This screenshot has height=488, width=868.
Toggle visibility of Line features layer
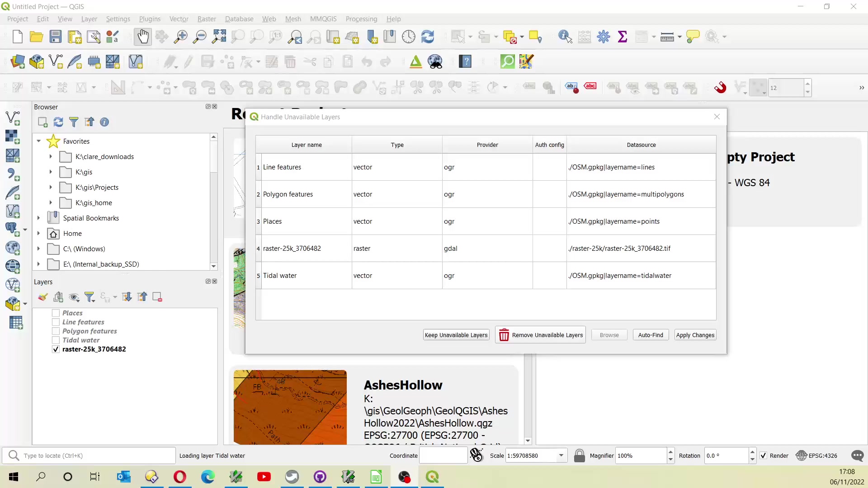56,322
